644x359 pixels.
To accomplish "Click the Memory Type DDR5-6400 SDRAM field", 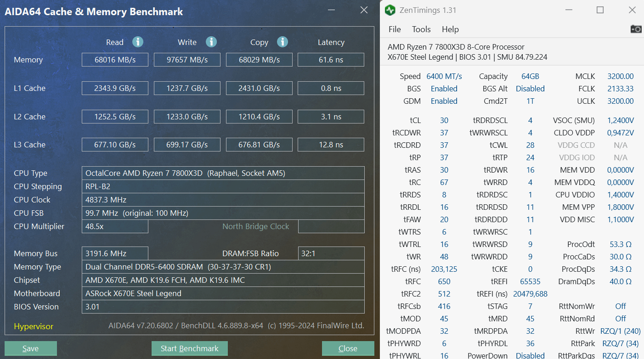I will [x=223, y=267].
